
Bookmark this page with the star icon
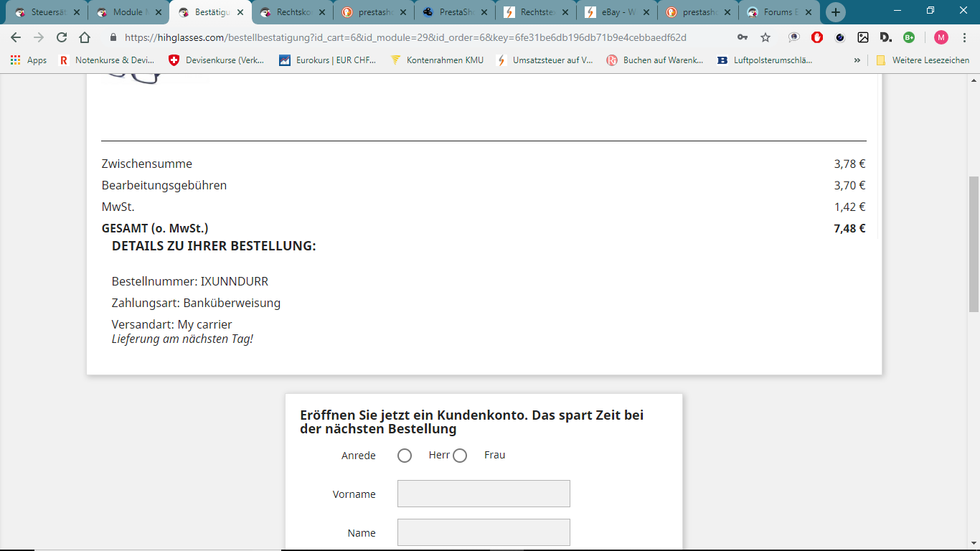tap(765, 37)
